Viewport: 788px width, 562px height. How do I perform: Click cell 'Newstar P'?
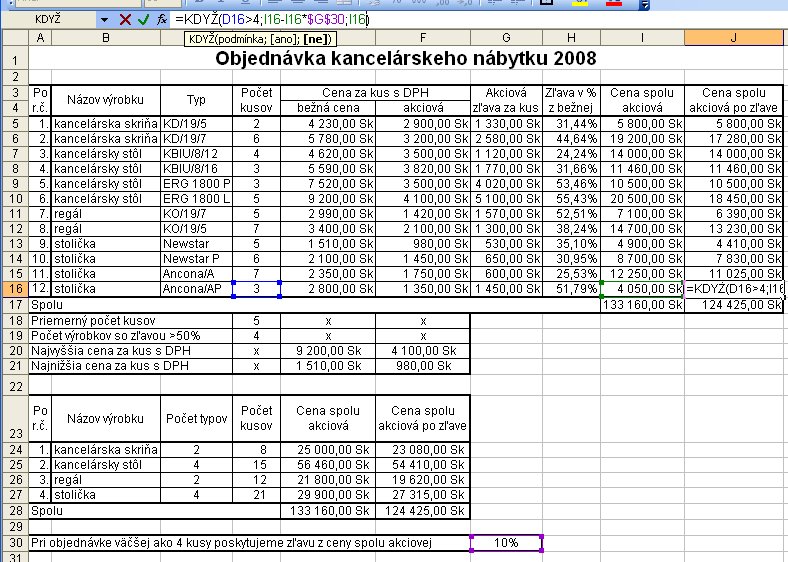tap(196, 259)
